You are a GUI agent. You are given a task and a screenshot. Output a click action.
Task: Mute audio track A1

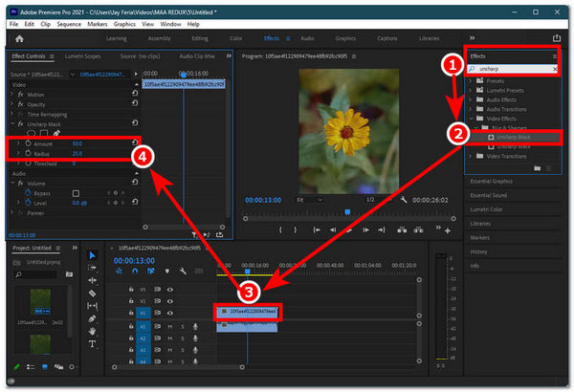click(170, 326)
